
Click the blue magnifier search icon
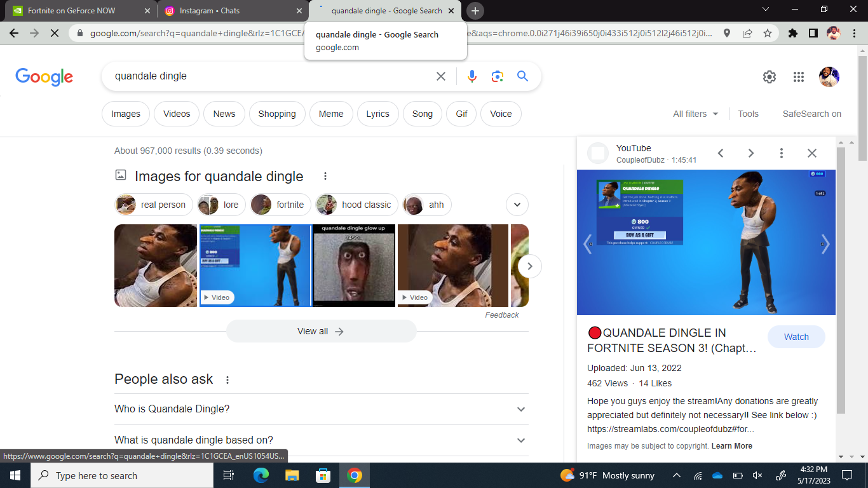tap(523, 76)
